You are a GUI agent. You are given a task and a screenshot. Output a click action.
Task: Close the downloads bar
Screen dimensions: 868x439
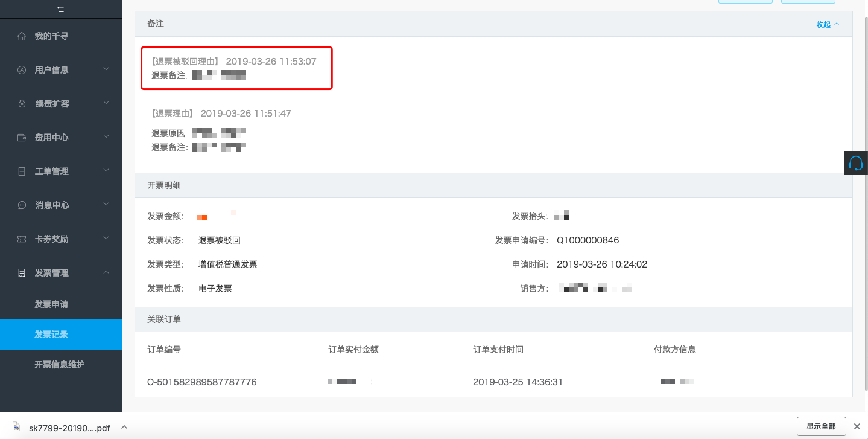click(x=857, y=426)
